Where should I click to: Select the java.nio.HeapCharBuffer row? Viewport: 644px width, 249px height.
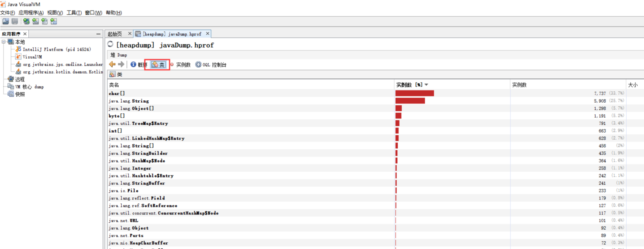(x=376, y=243)
